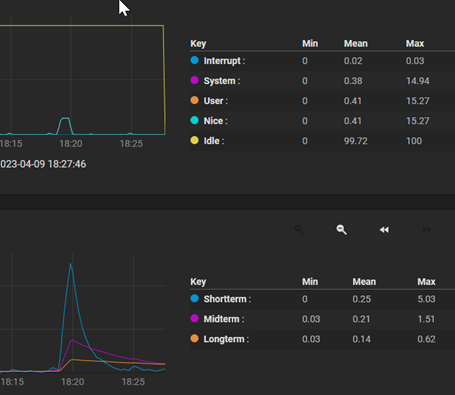The width and height of the screenshot is (455, 395).
Task: Click the magenta System legend dot
Action: pos(194,80)
